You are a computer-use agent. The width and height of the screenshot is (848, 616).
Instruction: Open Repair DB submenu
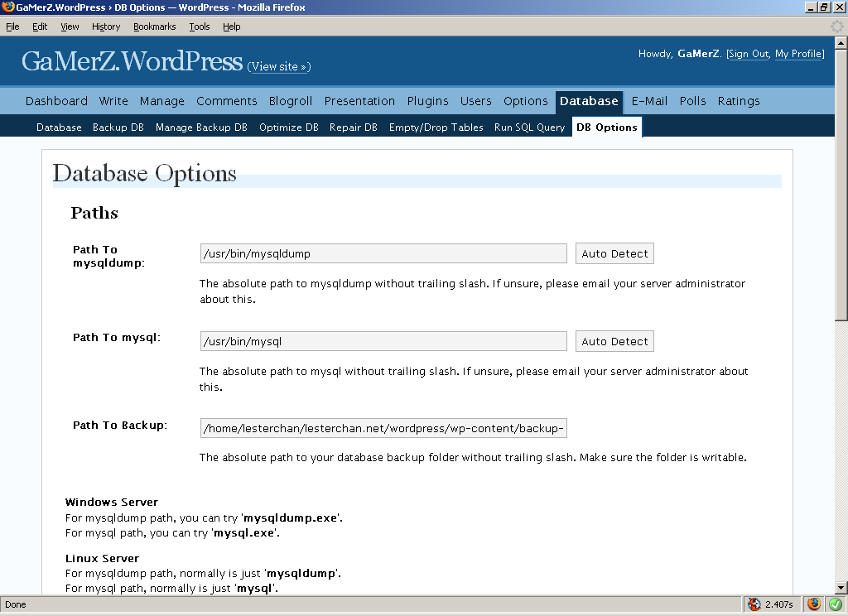pos(353,128)
